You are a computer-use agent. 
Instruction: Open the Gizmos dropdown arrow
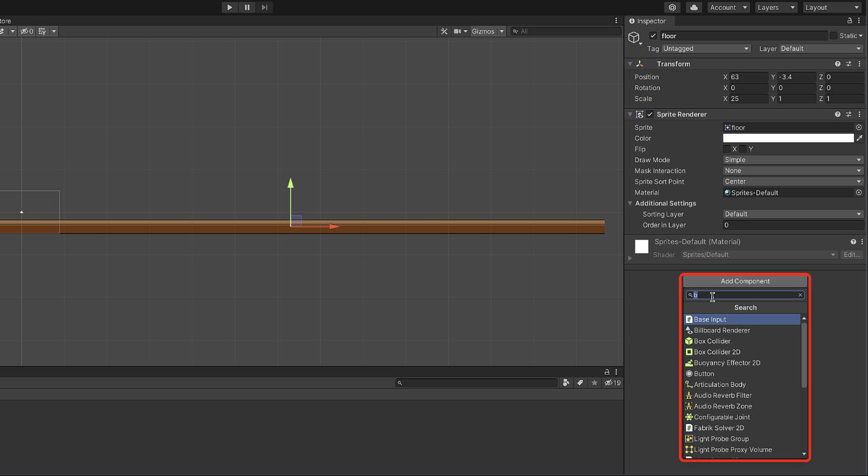point(502,31)
